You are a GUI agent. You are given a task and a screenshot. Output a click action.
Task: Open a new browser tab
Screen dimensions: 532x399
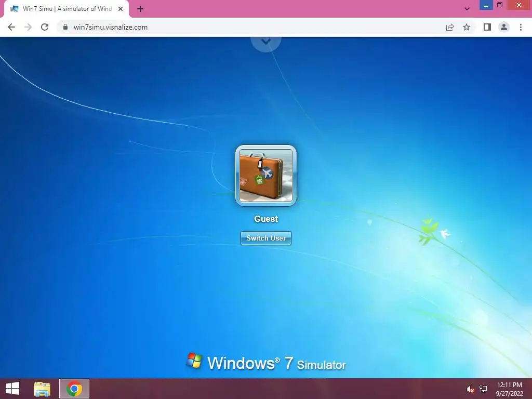click(140, 9)
